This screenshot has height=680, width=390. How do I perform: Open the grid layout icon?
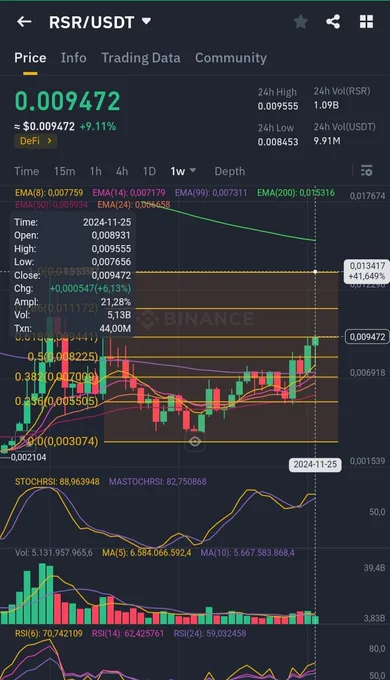point(367,22)
